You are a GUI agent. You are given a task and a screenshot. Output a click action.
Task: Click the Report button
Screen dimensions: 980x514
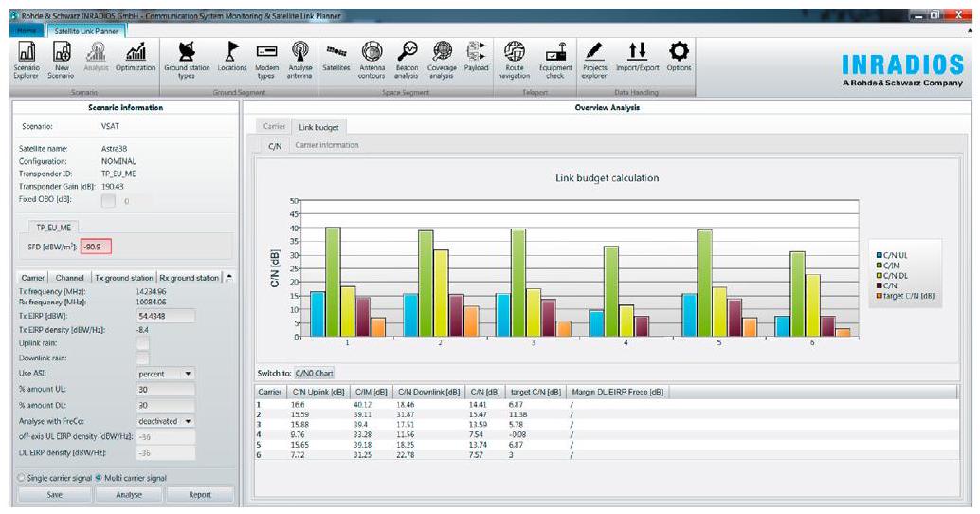(x=199, y=494)
